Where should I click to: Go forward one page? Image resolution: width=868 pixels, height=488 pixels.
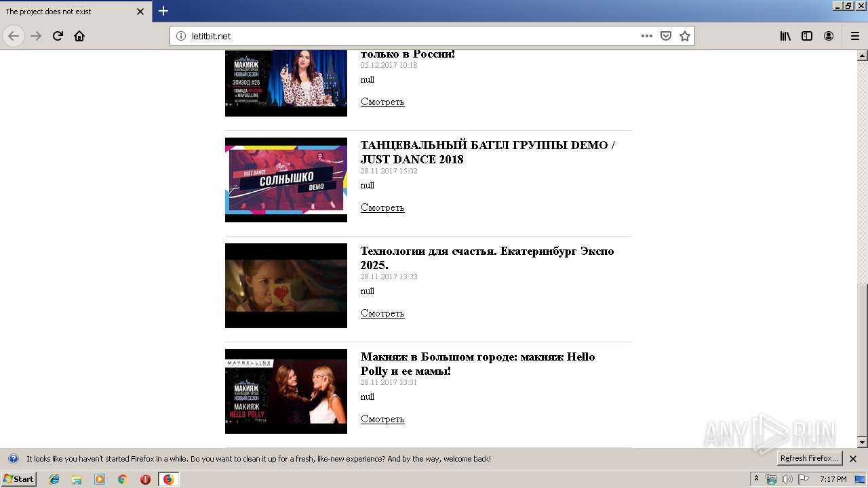(36, 36)
